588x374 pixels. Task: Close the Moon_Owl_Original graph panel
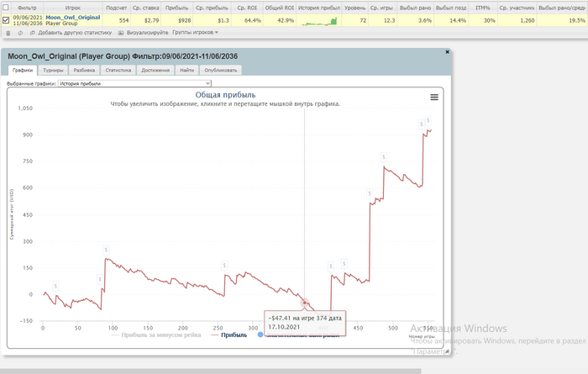(x=447, y=52)
